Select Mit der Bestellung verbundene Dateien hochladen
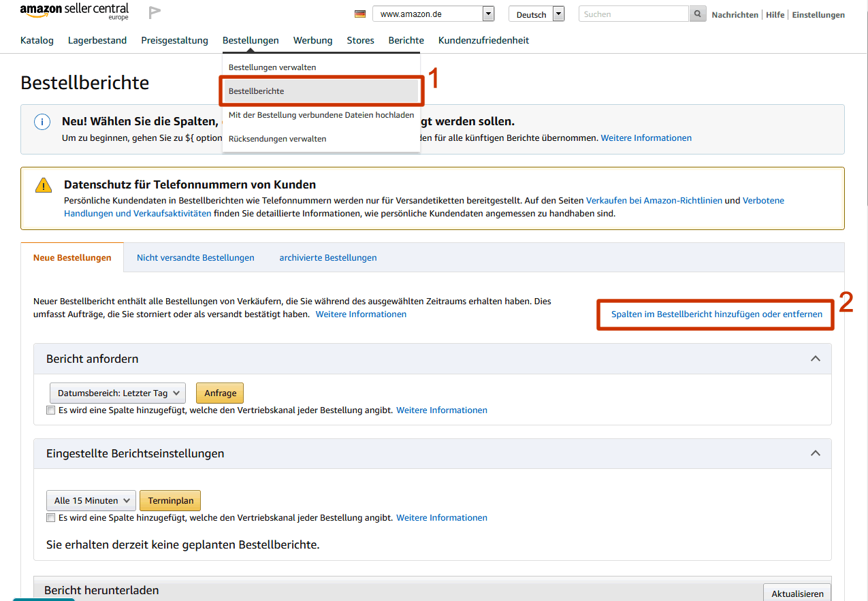Screen dimensions: 868x601 pos(321,115)
